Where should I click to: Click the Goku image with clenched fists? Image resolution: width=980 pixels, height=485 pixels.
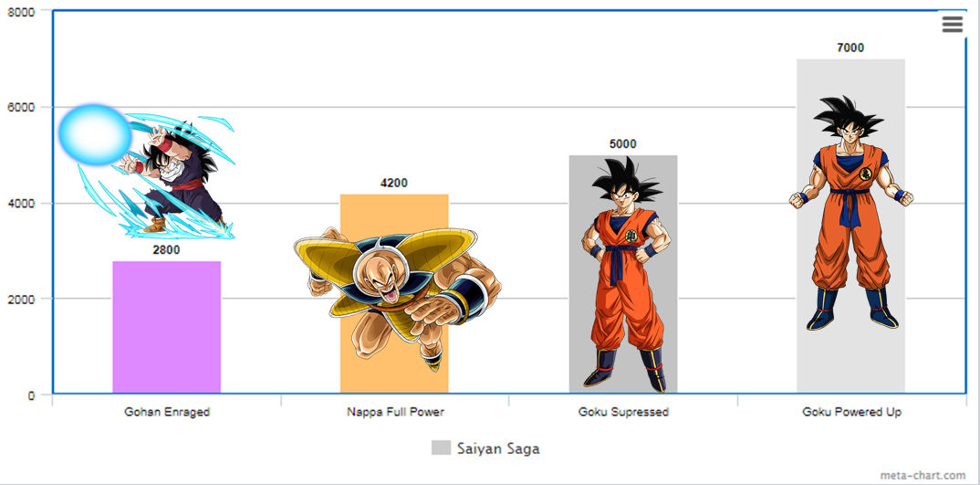pyautogui.click(x=851, y=213)
